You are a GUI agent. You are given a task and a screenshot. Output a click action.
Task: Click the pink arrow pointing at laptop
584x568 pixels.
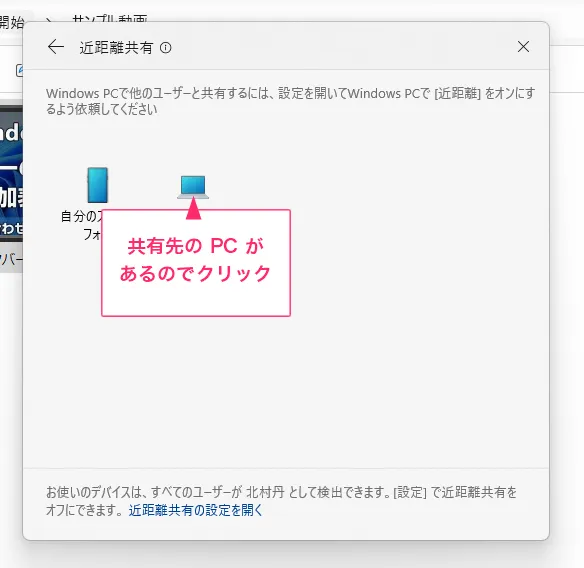pyautogui.click(x=193, y=208)
